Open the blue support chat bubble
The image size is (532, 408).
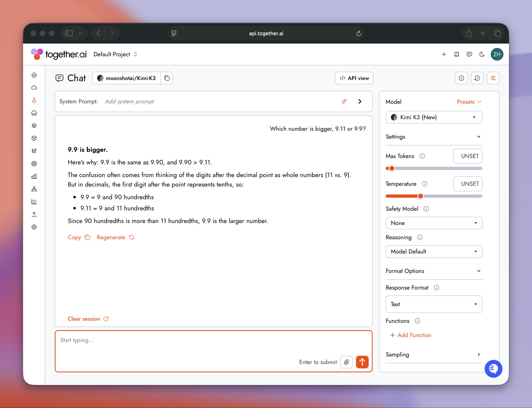click(x=493, y=369)
